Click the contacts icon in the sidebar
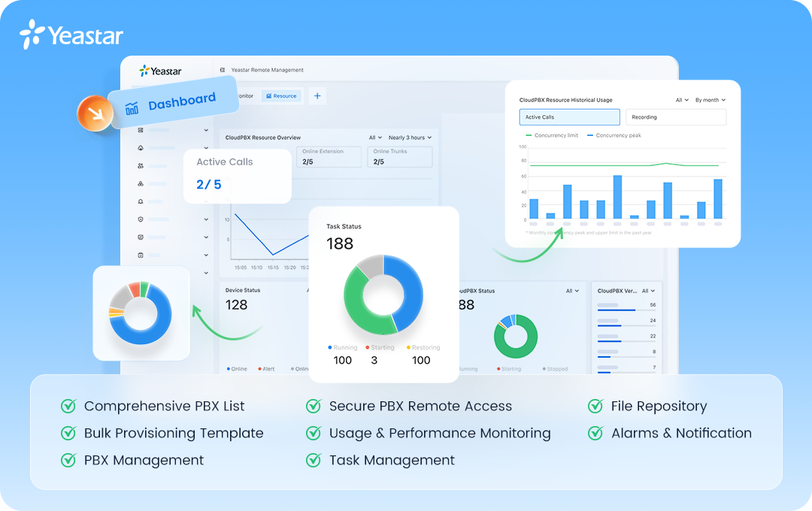 click(x=141, y=166)
